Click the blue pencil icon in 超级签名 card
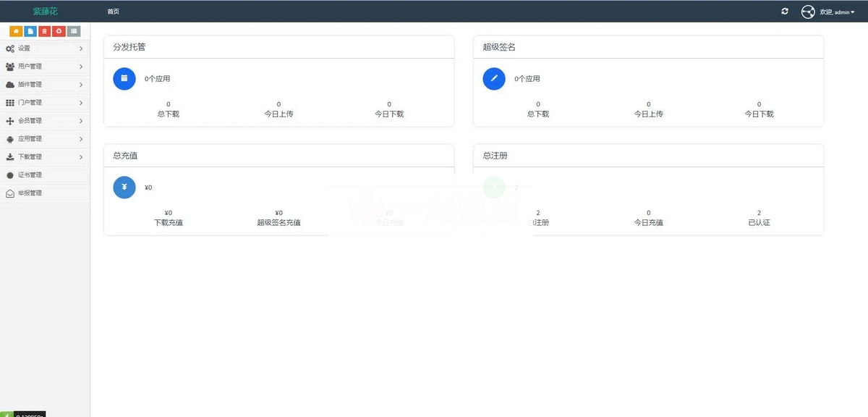Screen dimensions: 868x417 click(493, 79)
